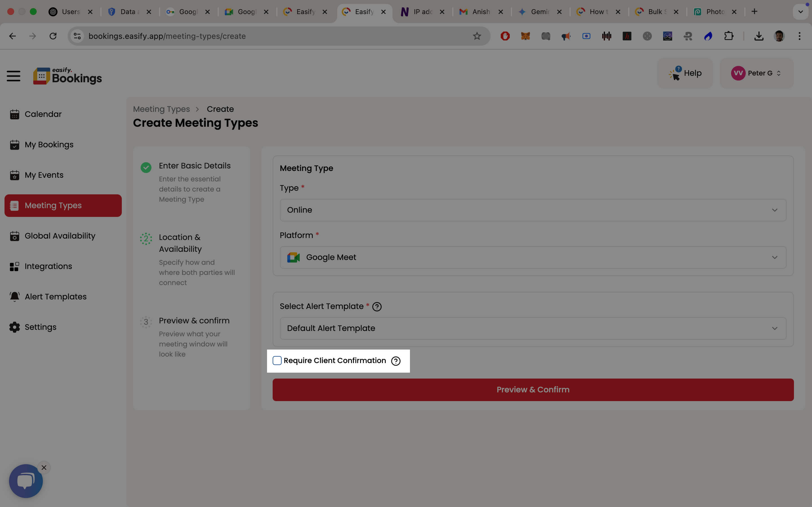The image size is (812, 507).
Task: Open the hamburger sidebar menu icon
Action: (14, 76)
